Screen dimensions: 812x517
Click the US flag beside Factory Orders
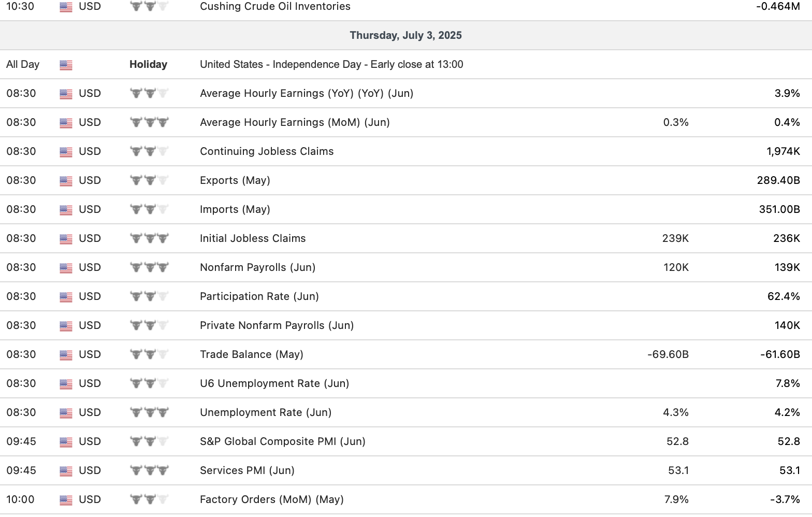click(66, 500)
